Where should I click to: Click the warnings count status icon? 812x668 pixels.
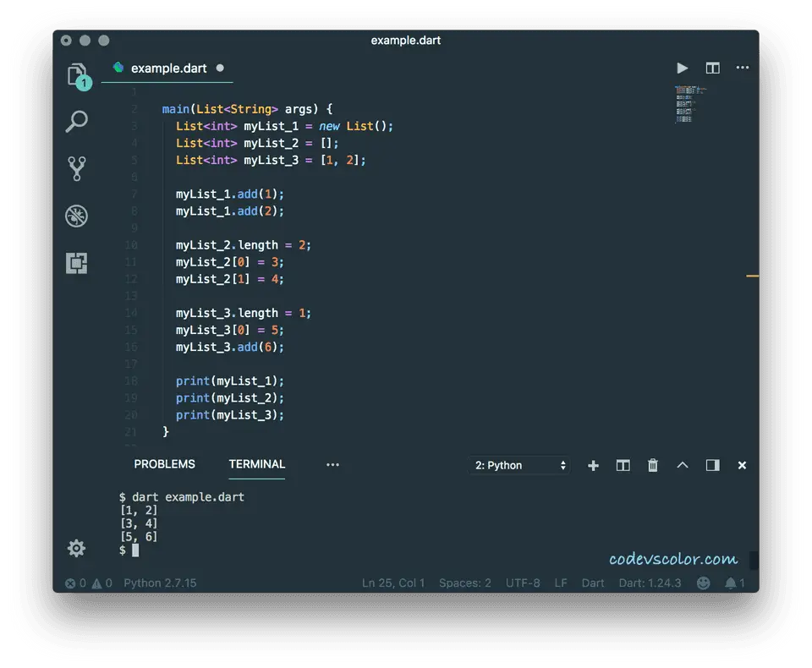click(102, 583)
